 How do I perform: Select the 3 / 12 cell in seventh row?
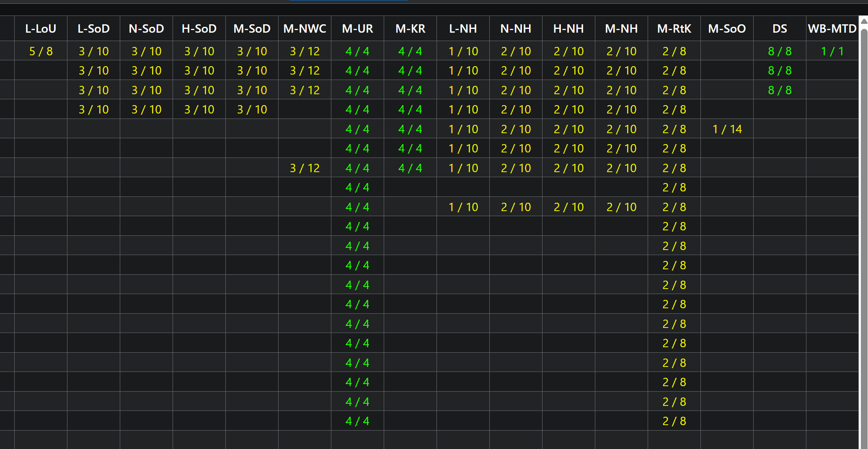pos(305,168)
